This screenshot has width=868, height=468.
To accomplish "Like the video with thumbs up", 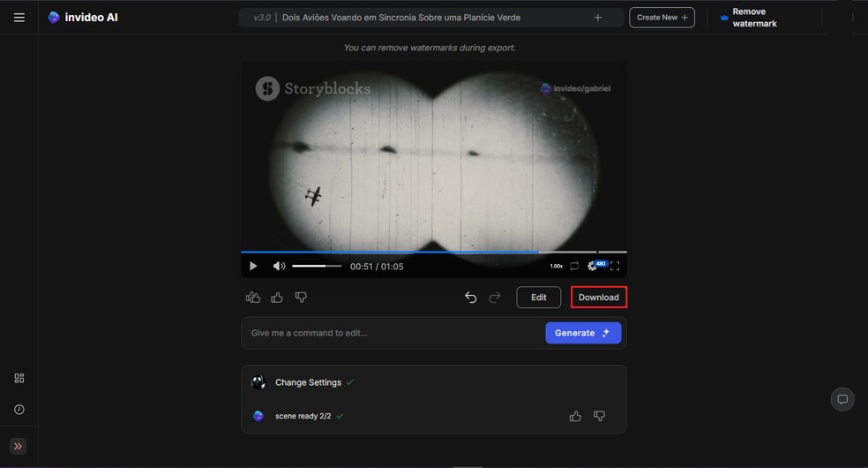I will pyautogui.click(x=277, y=298).
